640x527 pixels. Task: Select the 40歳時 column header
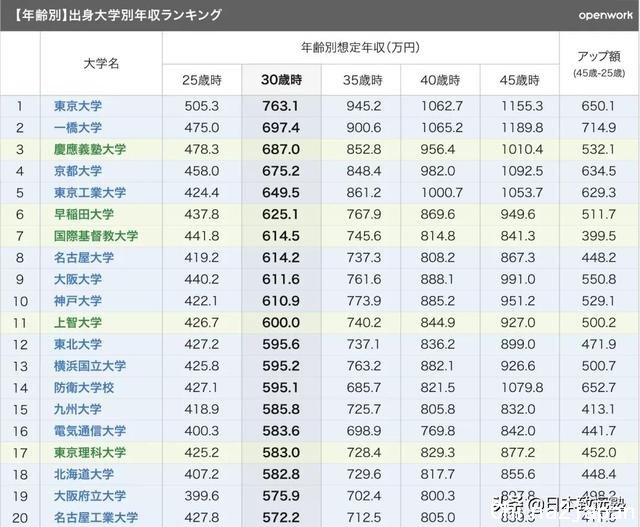click(x=440, y=80)
